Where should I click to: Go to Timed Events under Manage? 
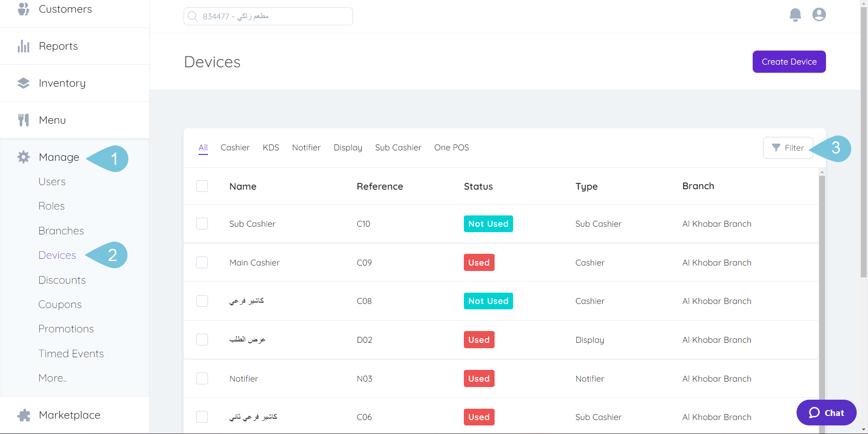[71, 354]
